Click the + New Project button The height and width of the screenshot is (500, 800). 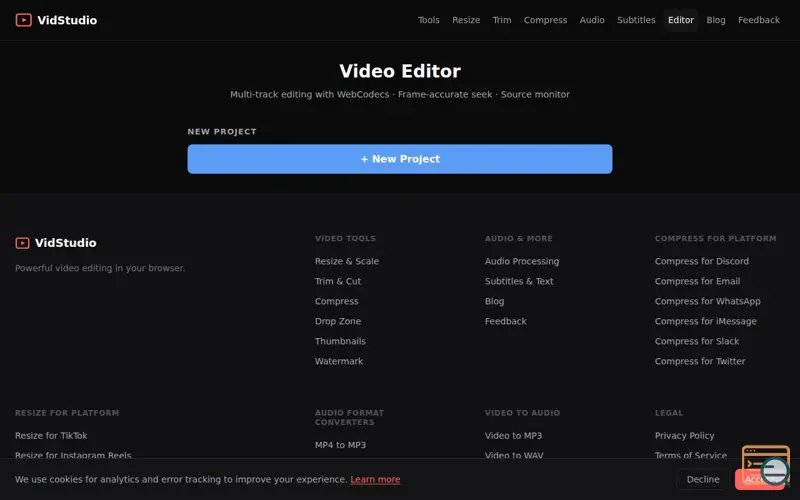point(399,159)
